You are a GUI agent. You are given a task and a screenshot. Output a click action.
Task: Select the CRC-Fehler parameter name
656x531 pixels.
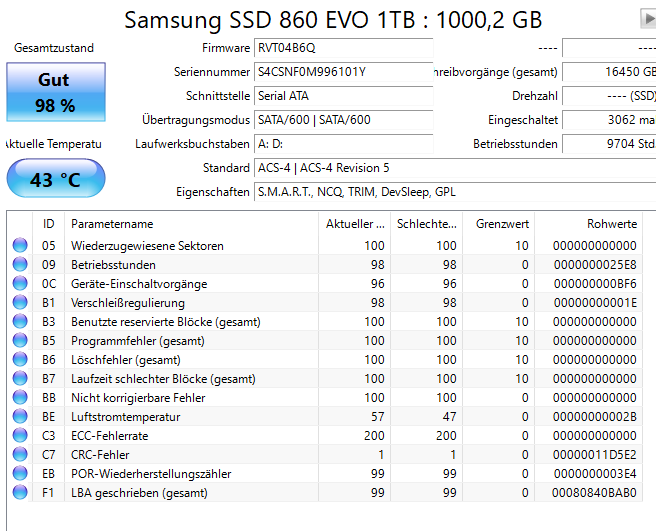[x=100, y=455]
